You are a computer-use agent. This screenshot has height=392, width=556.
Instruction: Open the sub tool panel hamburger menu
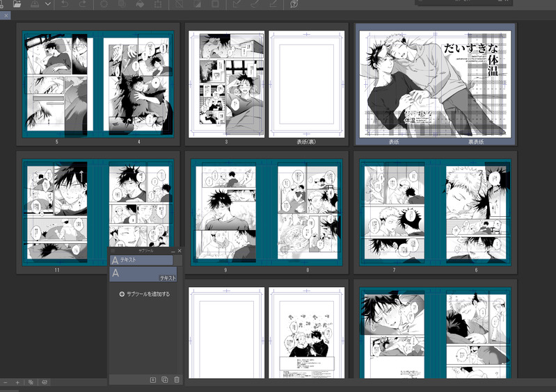coord(113,251)
